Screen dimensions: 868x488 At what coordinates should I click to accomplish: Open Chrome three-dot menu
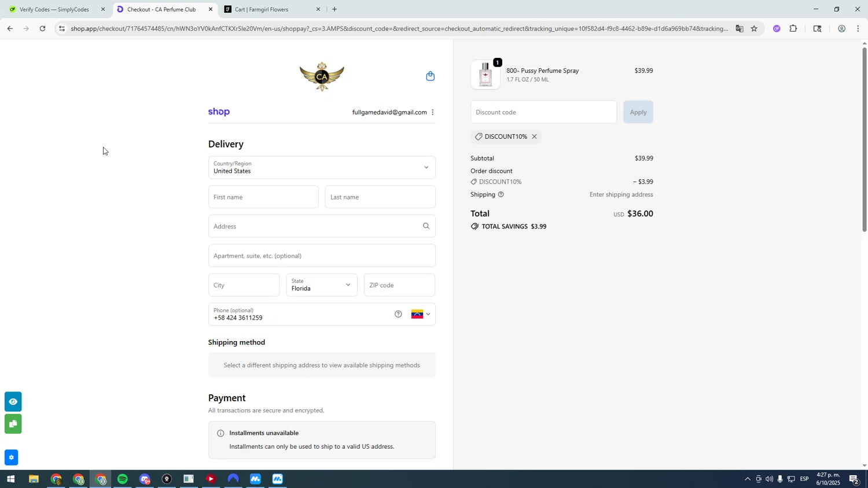coord(858,28)
